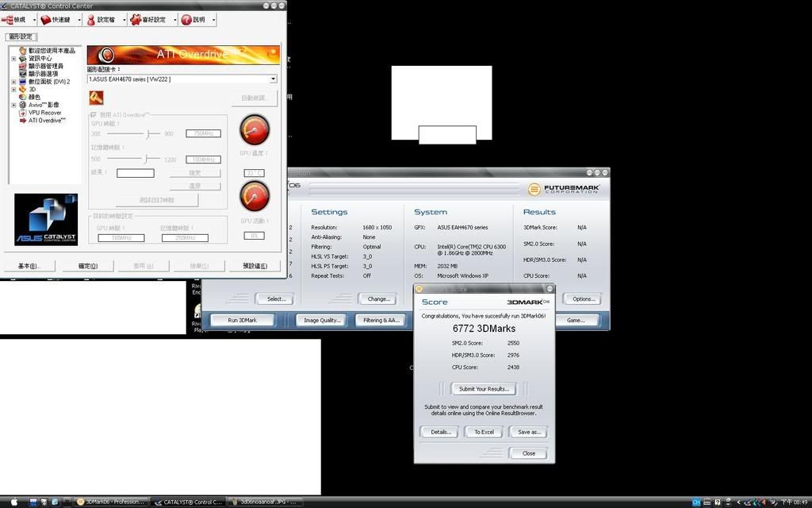Switch to the CATALYST Control Center taskbar item

coord(188,502)
